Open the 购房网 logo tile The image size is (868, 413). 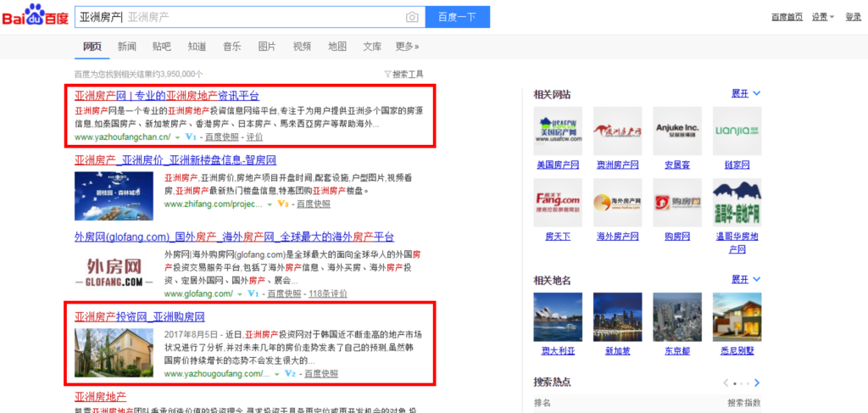pyautogui.click(x=677, y=202)
